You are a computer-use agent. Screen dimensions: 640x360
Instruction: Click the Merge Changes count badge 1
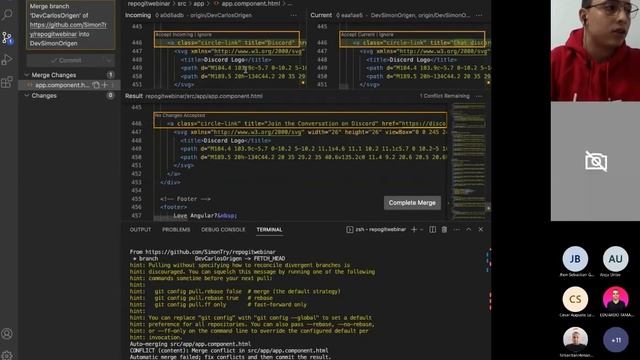click(x=110, y=75)
